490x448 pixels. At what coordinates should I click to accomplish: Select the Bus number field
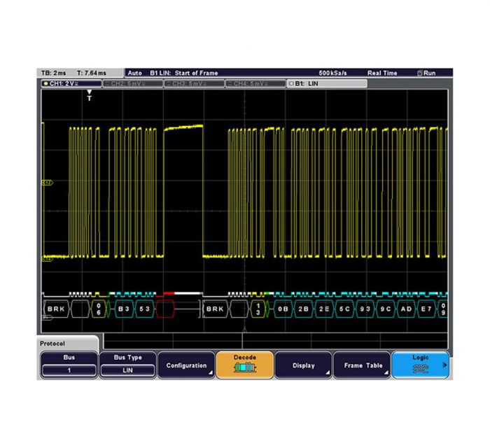[x=69, y=370]
